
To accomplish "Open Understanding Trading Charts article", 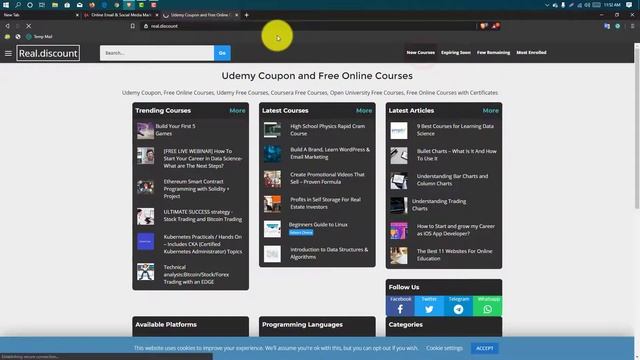I will 439,204.
